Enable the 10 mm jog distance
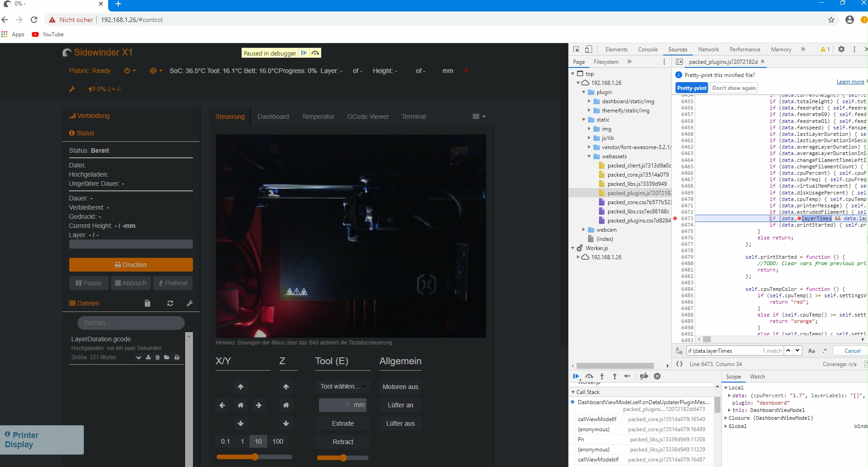Viewport: 868px width, 467px height. click(258, 441)
